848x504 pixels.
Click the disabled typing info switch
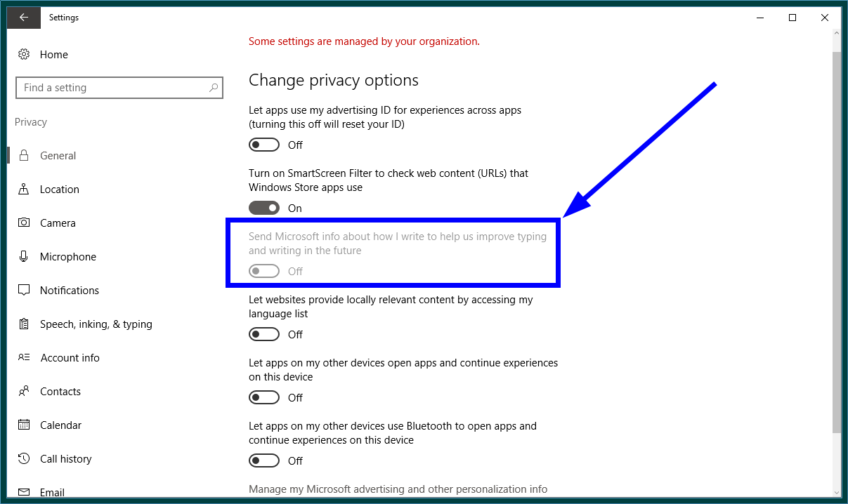pyautogui.click(x=264, y=271)
